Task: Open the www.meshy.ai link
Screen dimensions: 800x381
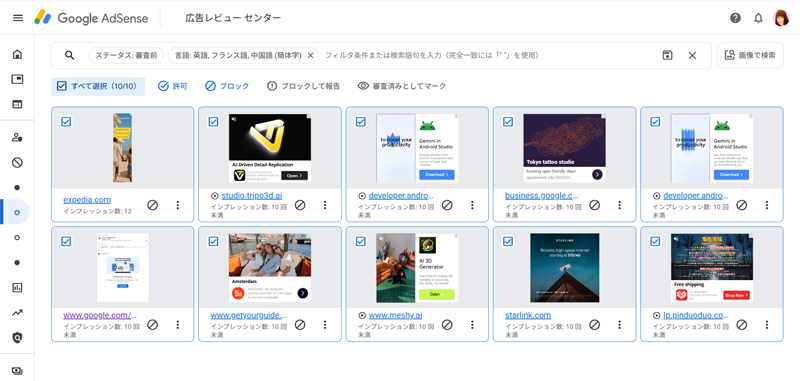Action: tap(395, 315)
